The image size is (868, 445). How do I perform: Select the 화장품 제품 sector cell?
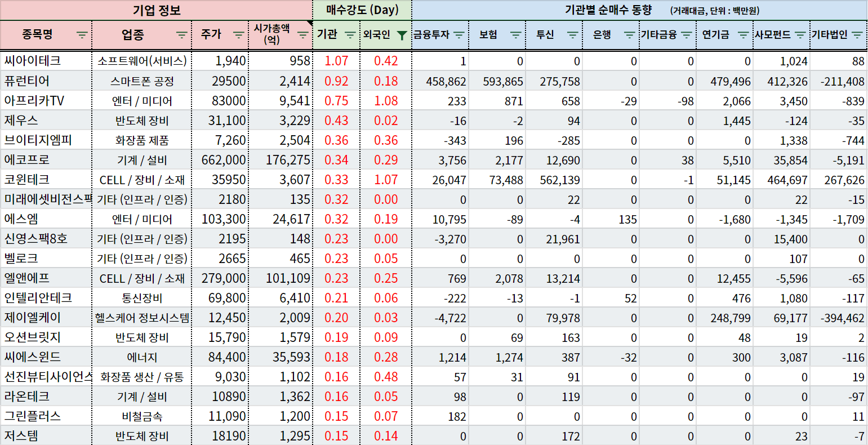142,140
